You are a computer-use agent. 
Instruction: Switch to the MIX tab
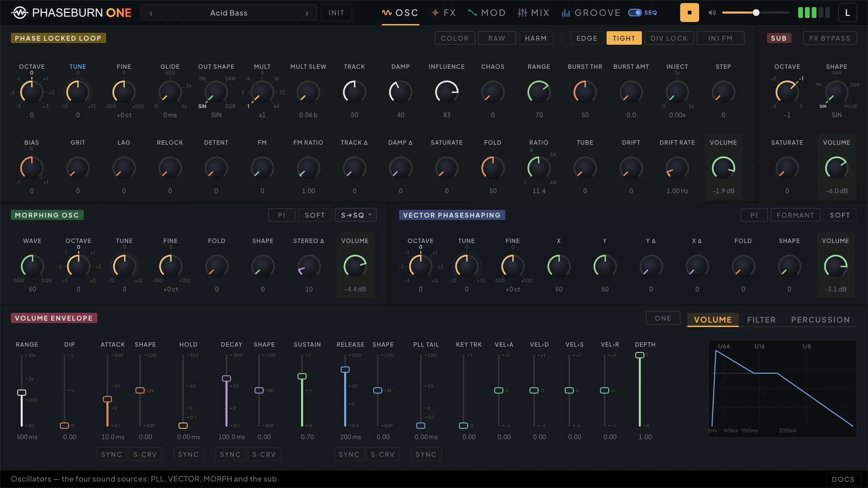pos(533,13)
